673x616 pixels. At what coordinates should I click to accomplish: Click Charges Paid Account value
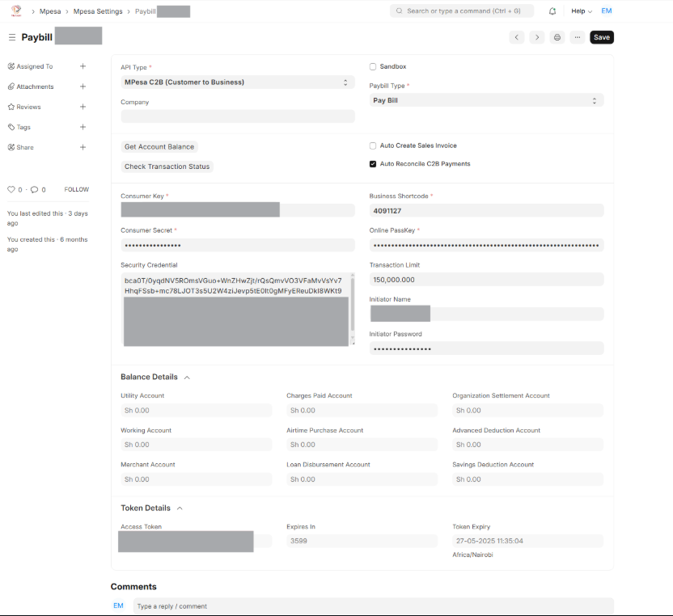pyautogui.click(x=362, y=411)
